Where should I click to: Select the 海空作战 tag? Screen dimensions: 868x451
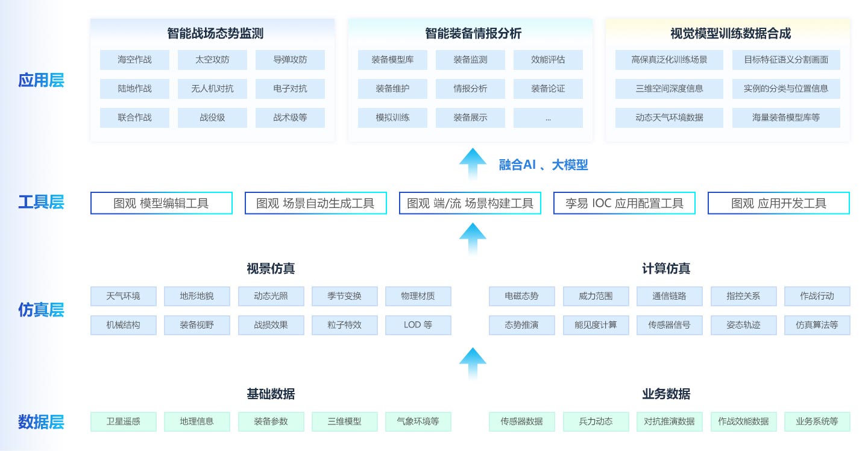(135, 60)
